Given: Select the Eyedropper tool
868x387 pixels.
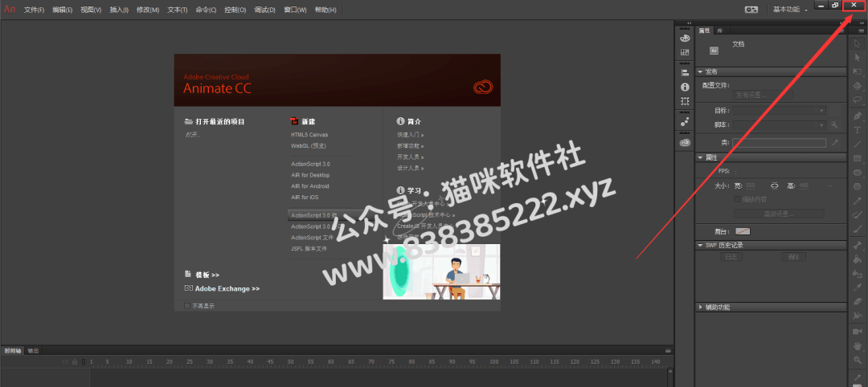Looking at the screenshot, I should click(x=858, y=287).
